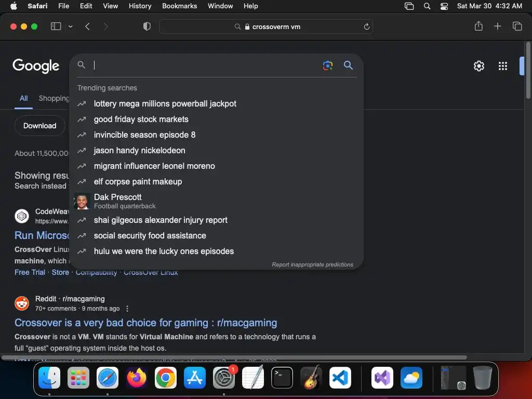This screenshot has height=399, width=532.
Task: Open the Control Center menu bar icon
Action: pyautogui.click(x=444, y=6)
